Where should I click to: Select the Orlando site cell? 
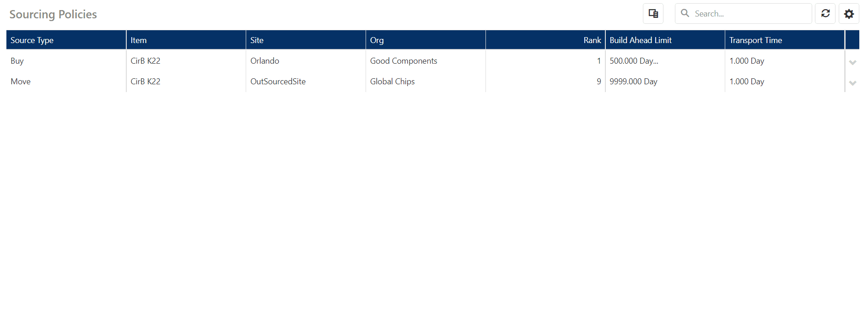pyautogui.click(x=306, y=61)
